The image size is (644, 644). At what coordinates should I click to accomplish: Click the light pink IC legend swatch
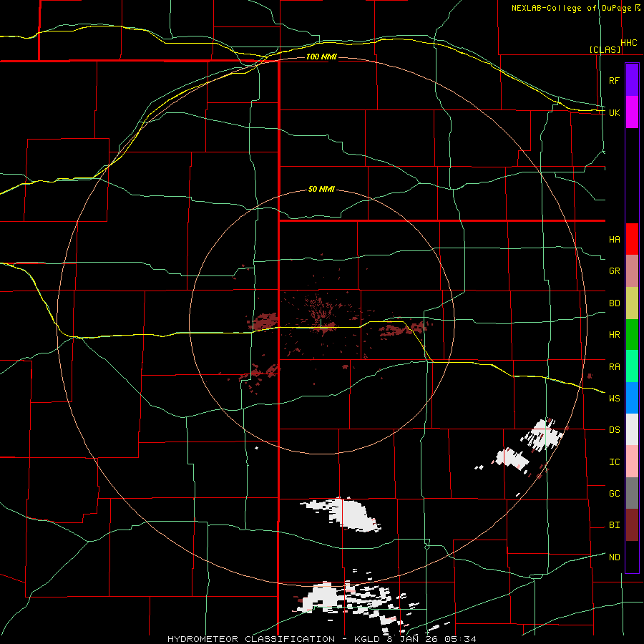[x=632, y=462]
